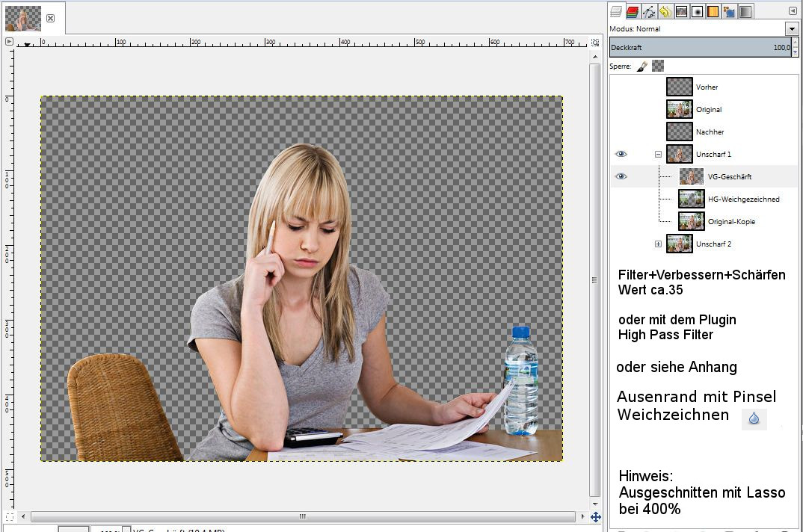Click the horizontal scrollbar left arrow

click(x=23, y=516)
